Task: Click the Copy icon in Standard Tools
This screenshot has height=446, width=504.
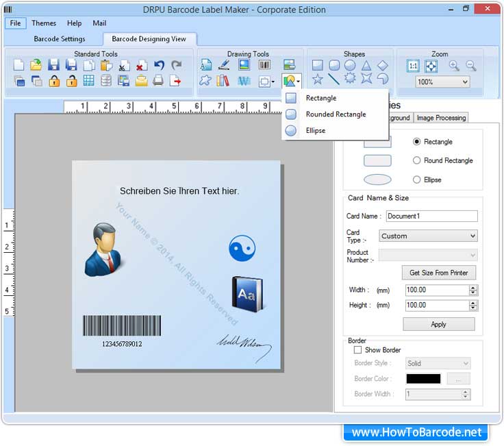Action: coord(89,65)
